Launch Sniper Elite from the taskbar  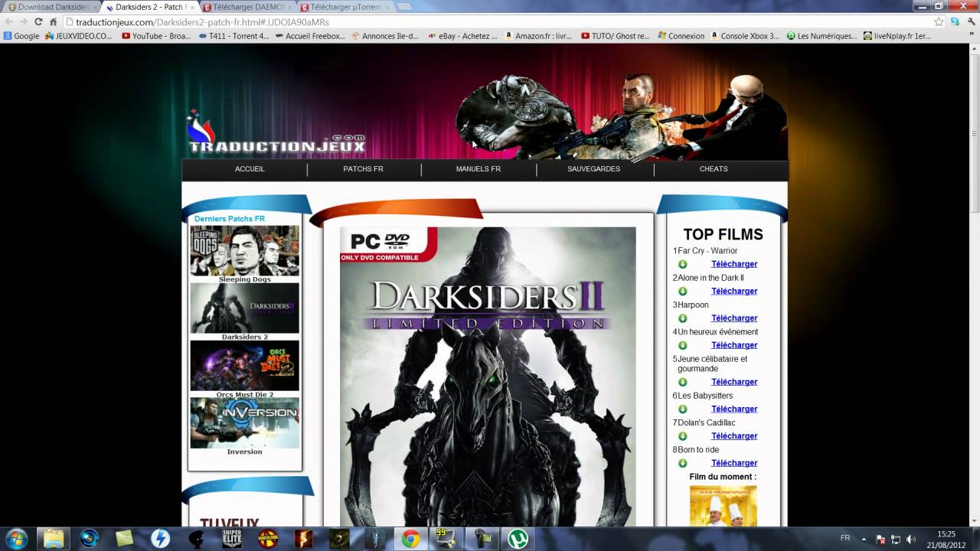click(232, 538)
